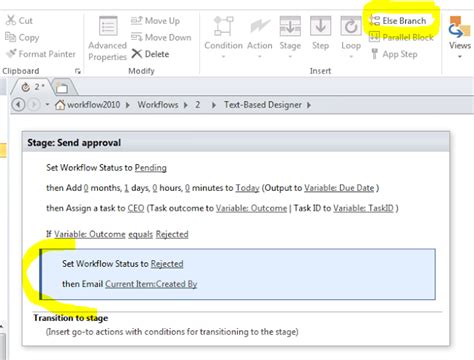474x360 pixels.
Task: Open the Views icon
Action: (x=460, y=27)
